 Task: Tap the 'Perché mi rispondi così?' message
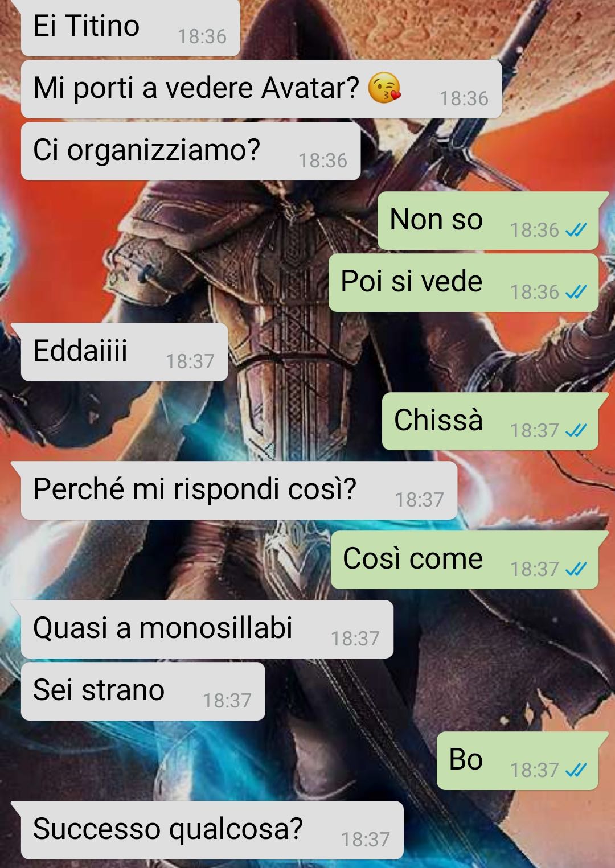(x=239, y=490)
